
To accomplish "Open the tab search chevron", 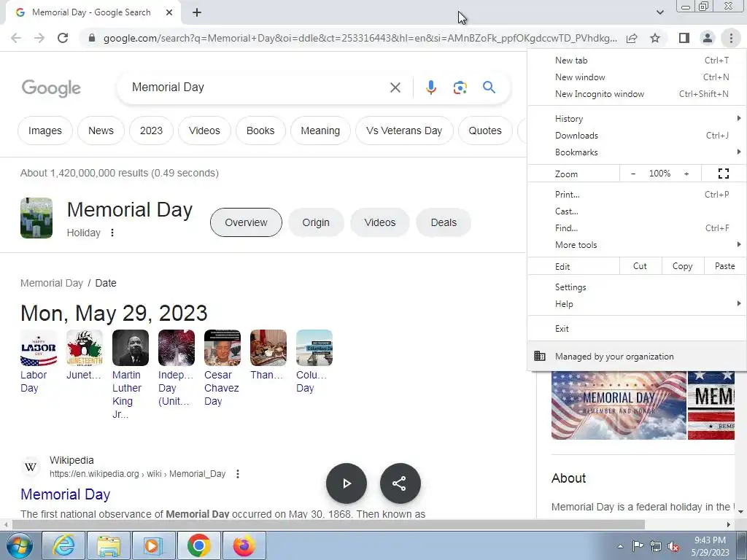I will click(x=659, y=12).
